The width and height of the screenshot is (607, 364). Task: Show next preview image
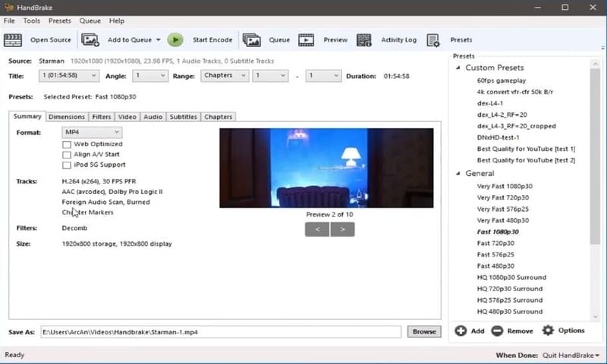[342, 229]
